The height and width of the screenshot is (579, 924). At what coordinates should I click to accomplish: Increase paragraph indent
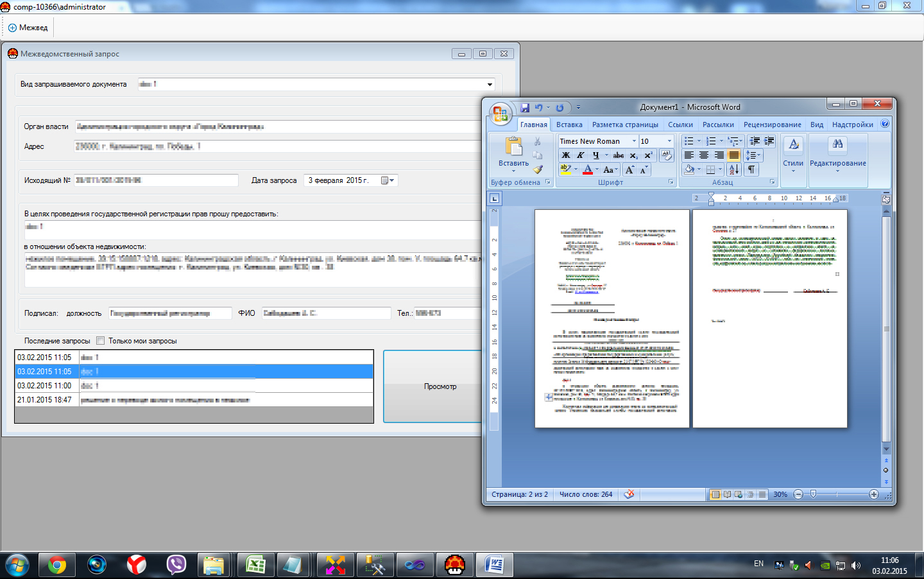769,141
